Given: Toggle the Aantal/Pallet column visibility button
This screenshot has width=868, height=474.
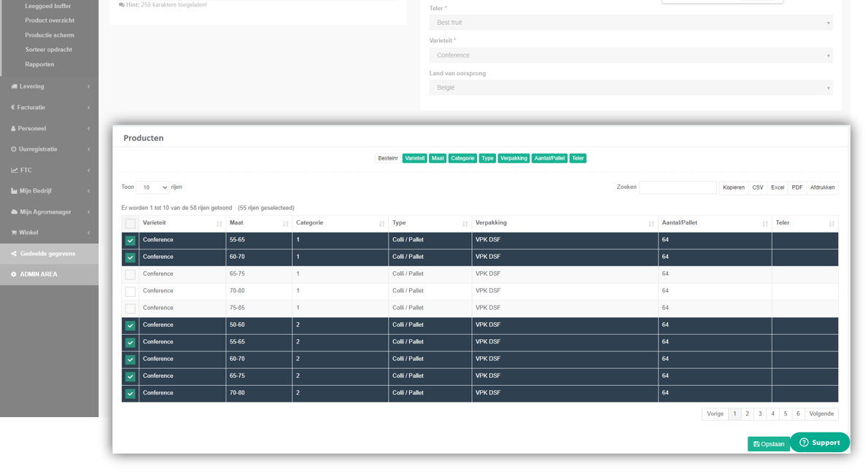Looking at the screenshot, I should pos(550,158).
